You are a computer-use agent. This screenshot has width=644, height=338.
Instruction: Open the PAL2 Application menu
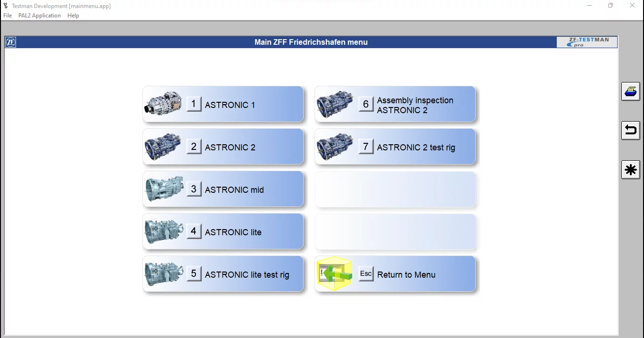tap(40, 16)
